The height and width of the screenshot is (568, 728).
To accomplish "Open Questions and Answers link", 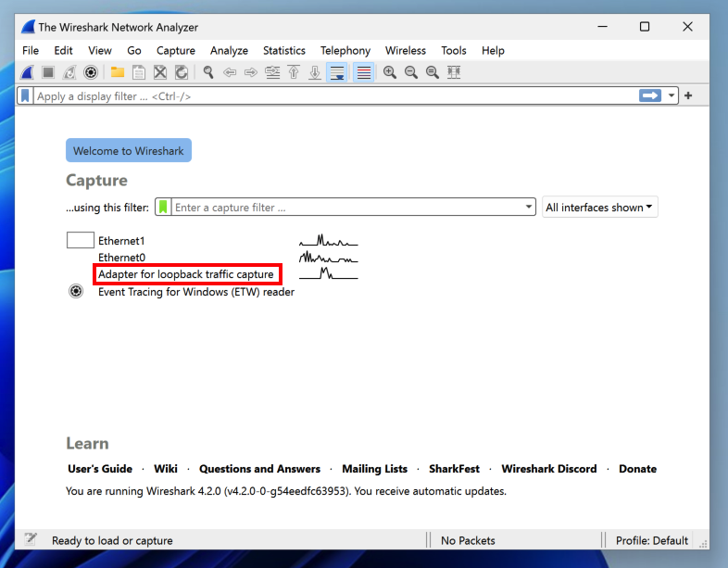I will [259, 469].
